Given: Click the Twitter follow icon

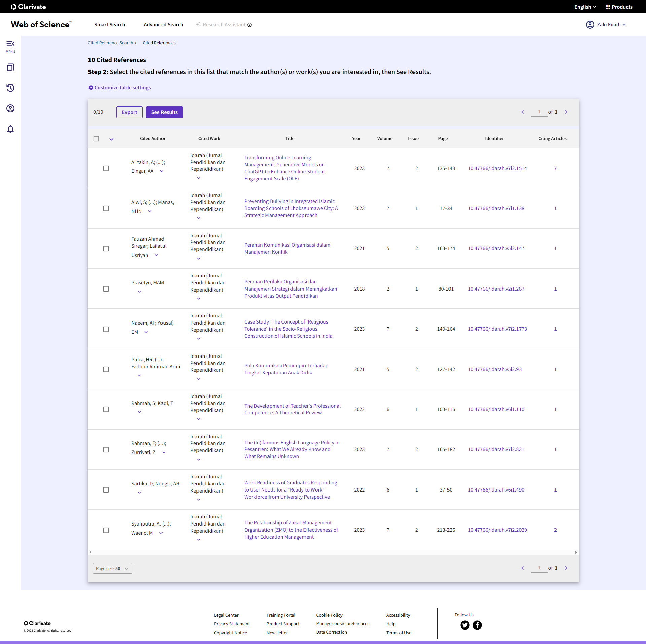Looking at the screenshot, I should click(x=465, y=625).
